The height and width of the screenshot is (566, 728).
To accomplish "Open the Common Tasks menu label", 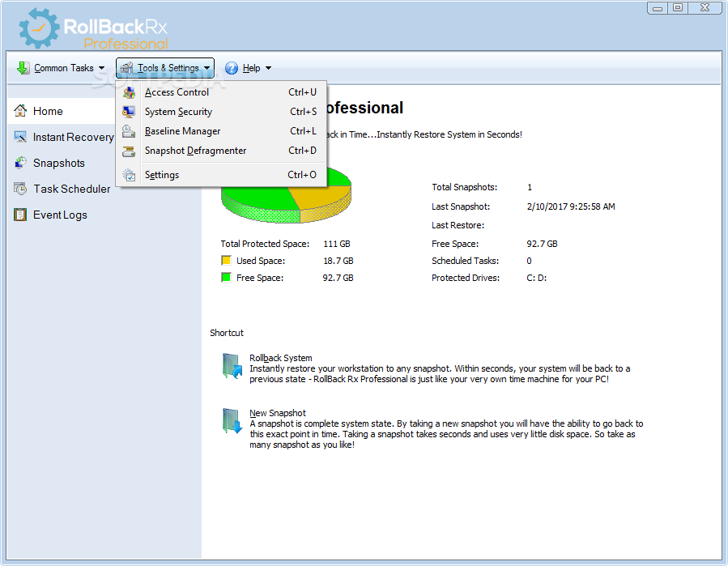I will [64, 68].
